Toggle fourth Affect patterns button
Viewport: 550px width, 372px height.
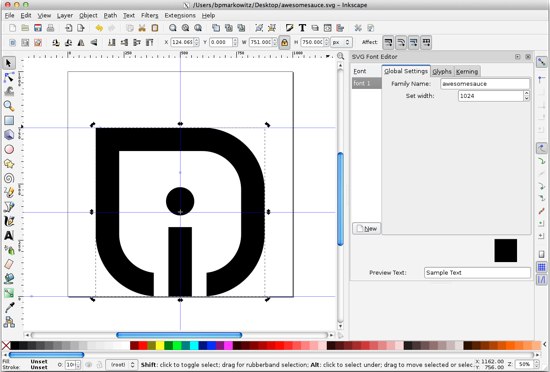[426, 42]
